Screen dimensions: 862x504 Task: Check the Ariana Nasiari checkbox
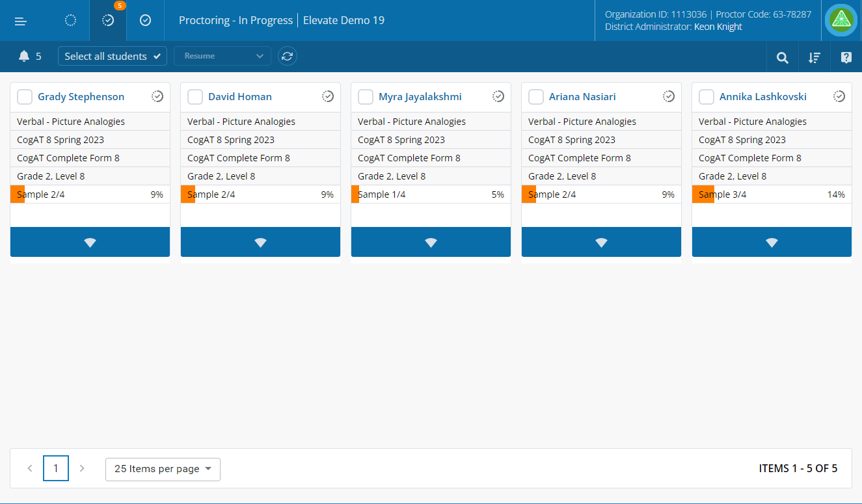click(536, 97)
